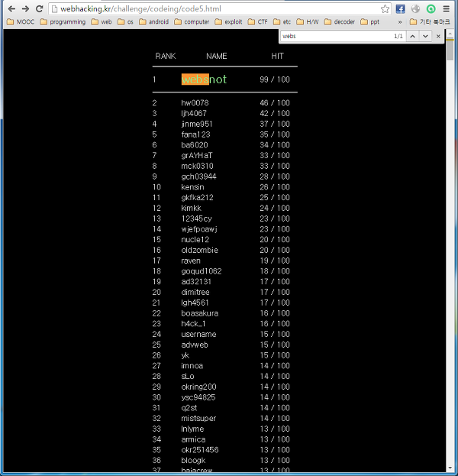The image size is (458, 476).
Task: Click the name ba6020
Action: 195,145
